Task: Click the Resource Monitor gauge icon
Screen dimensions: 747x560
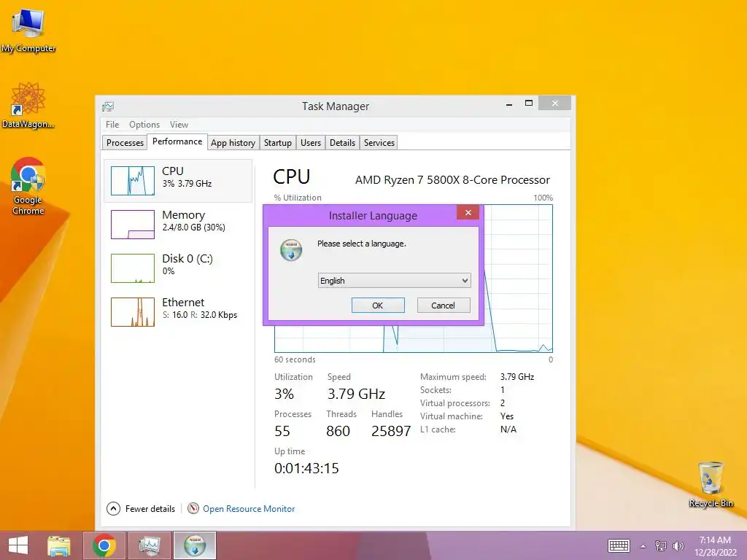Action: (x=193, y=508)
